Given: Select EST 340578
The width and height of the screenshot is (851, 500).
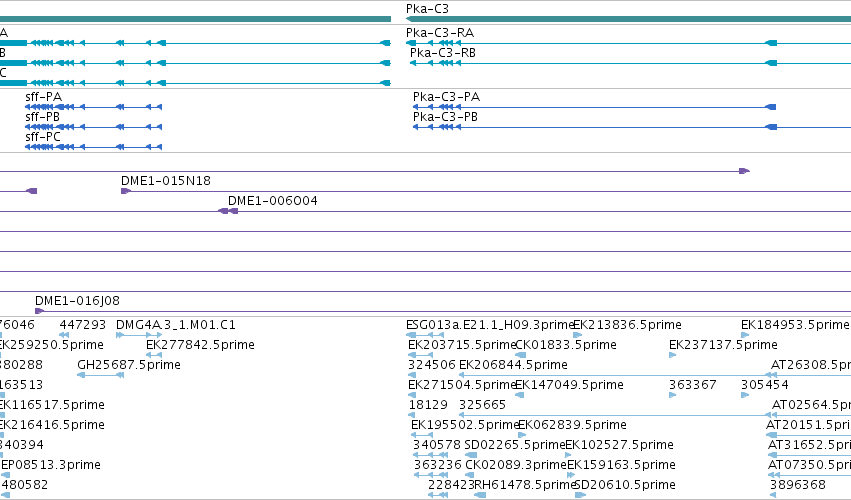Looking at the screenshot, I should [436, 445].
